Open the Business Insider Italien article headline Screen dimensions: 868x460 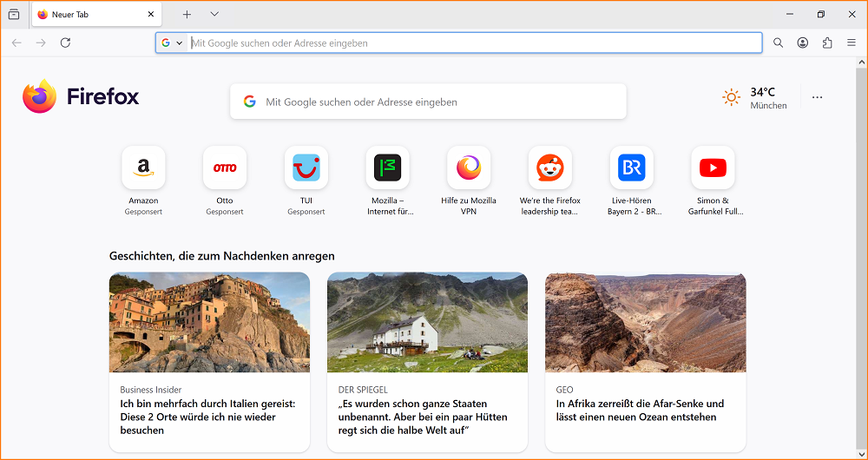click(x=207, y=417)
